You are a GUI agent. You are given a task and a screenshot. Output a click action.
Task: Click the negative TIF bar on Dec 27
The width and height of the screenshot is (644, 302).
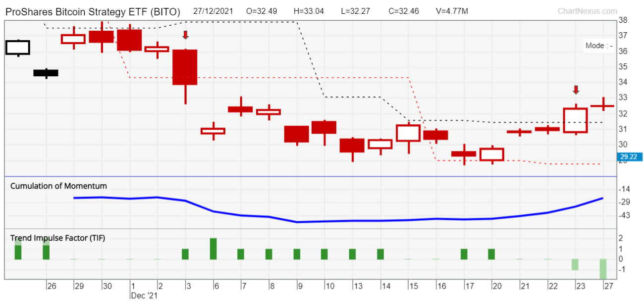click(x=603, y=269)
